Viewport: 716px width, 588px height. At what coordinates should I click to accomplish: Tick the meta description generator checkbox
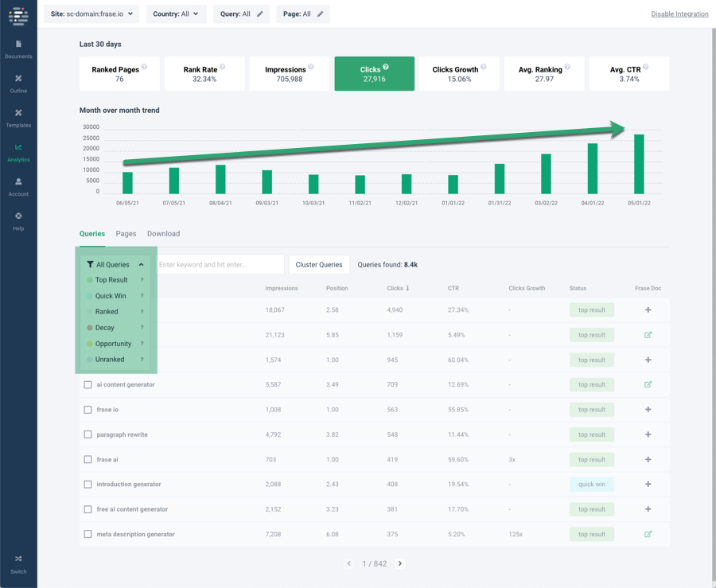[88, 534]
